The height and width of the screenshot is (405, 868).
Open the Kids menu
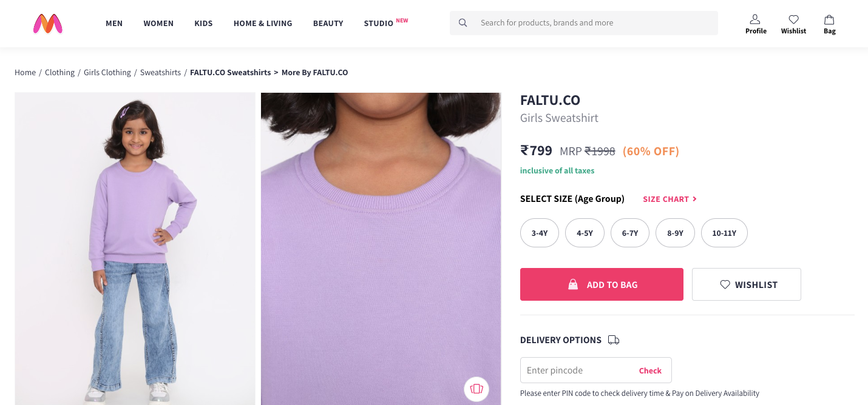coord(203,23)
